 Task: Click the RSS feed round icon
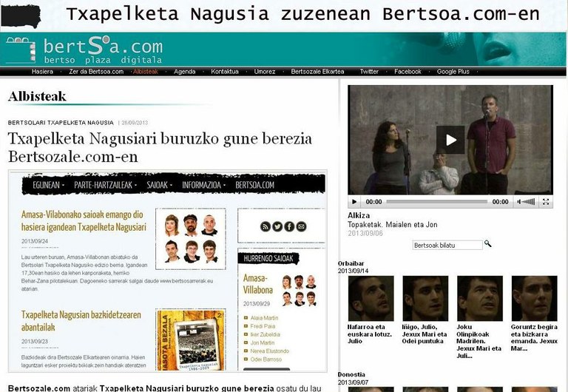tap(266, 227)
